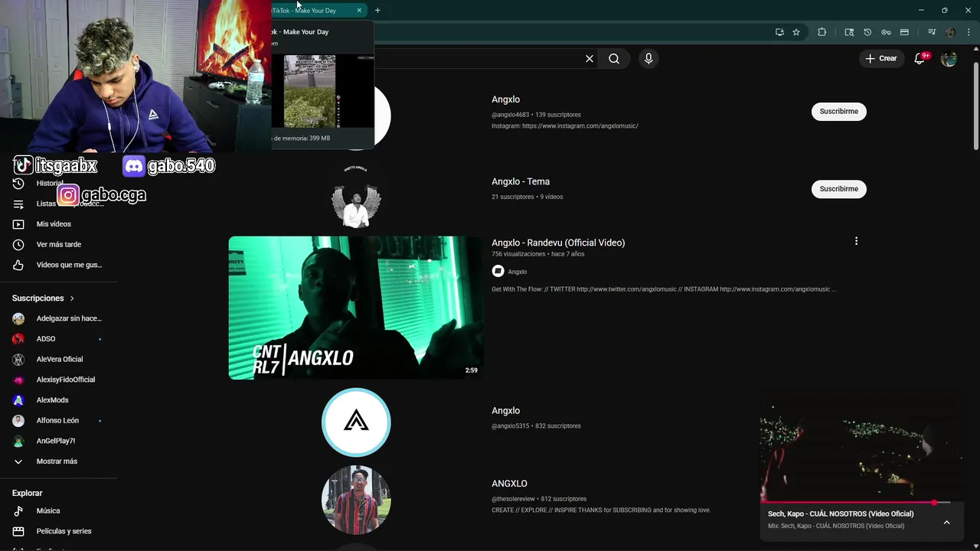Open browser history toolbar icon
Image resolution: width=980 pixels, height=551 pixels.
867,32
